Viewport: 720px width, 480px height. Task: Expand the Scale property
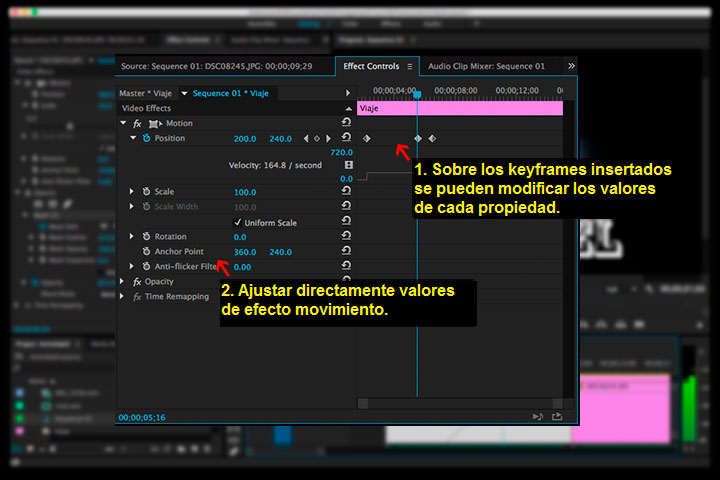(132, 191)
